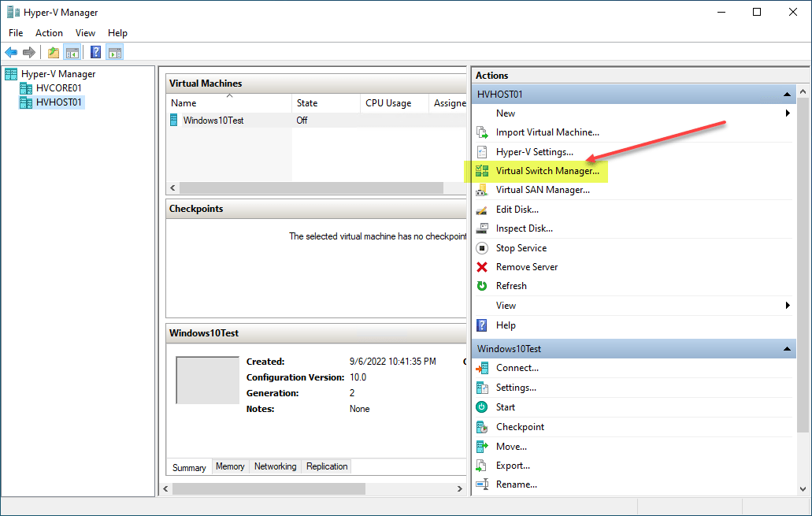Click the Up one level folder icon
The height and width of the screenshot is (516, 812).
(54, 52)
